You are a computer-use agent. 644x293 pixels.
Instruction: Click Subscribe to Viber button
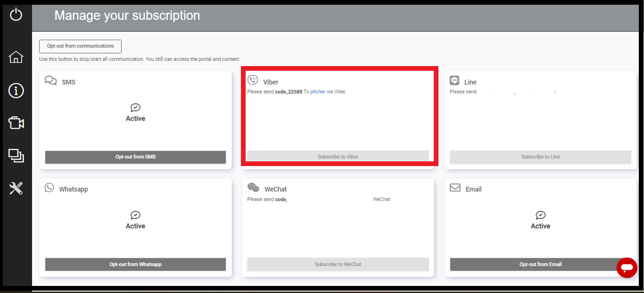(338, 157)
